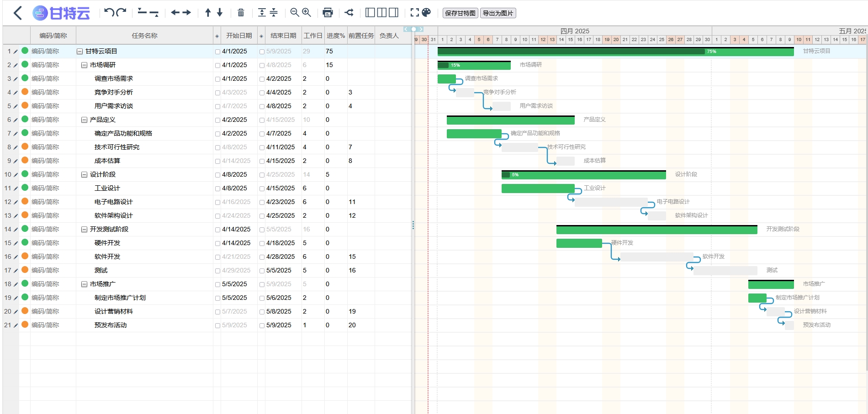Click 保存甘特图 button

pos(460,13)
